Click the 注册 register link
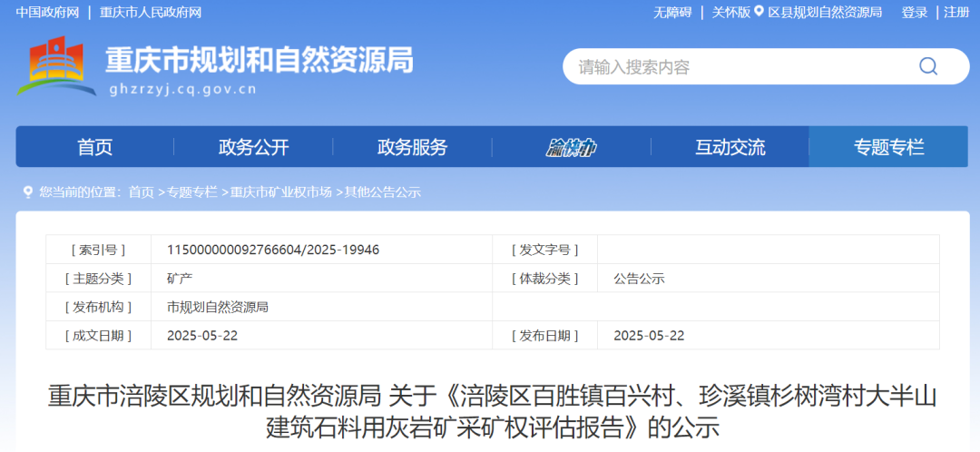Screen dimensions: 980x452 click(956, 12)
